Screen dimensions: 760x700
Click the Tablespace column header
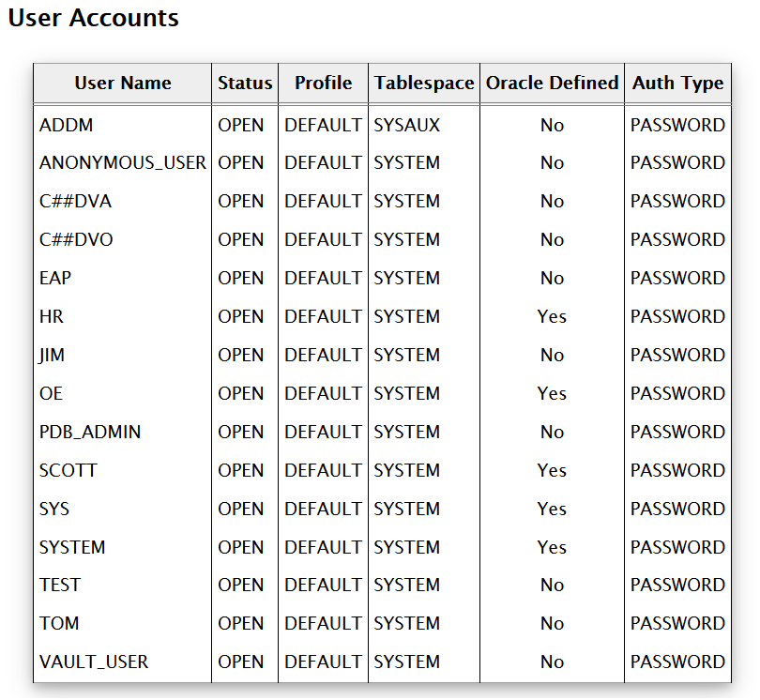pyautogui.click(x=424, y=84)
